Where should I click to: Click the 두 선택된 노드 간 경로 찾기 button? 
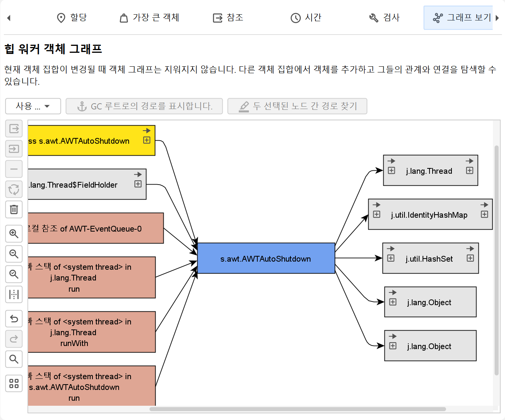(297, 106)
